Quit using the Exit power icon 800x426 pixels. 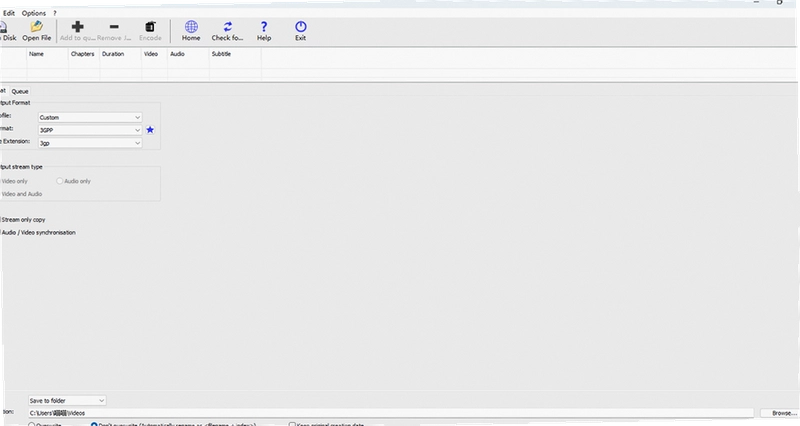coord(301,27)
